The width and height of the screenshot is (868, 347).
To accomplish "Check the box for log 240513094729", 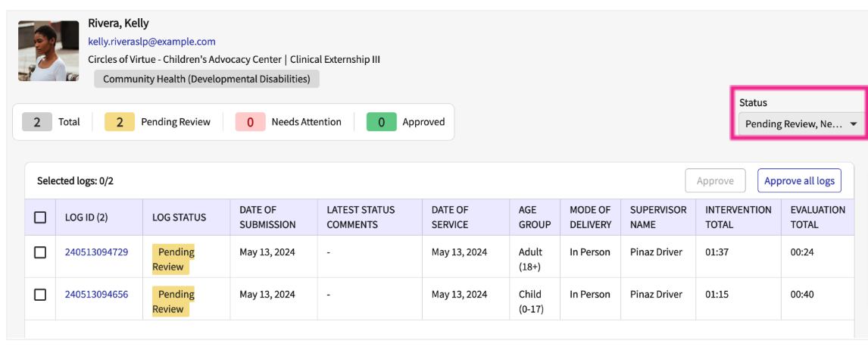I will click(40, 252).
